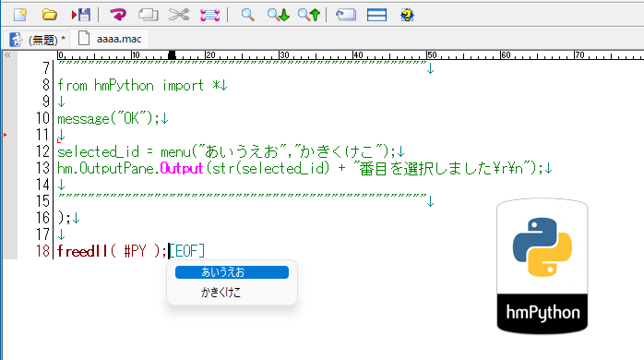Copy selection with the copy icon
Viewport: 644px width, 360px height.
tap(148, 15)
